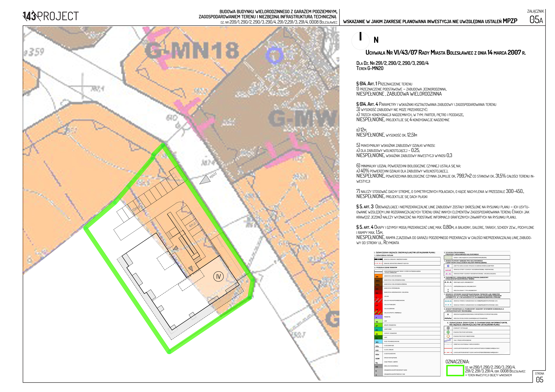Click the wjazd entrance triangle arrow
The width and height of the screenshot is (555, 392).
205,180
